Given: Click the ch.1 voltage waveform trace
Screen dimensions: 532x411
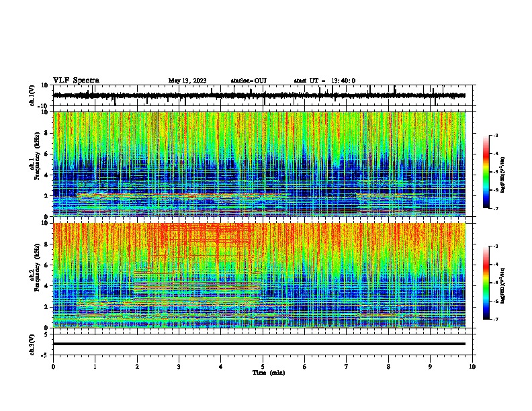Looking at the screenshot, I should pos(259,95).
